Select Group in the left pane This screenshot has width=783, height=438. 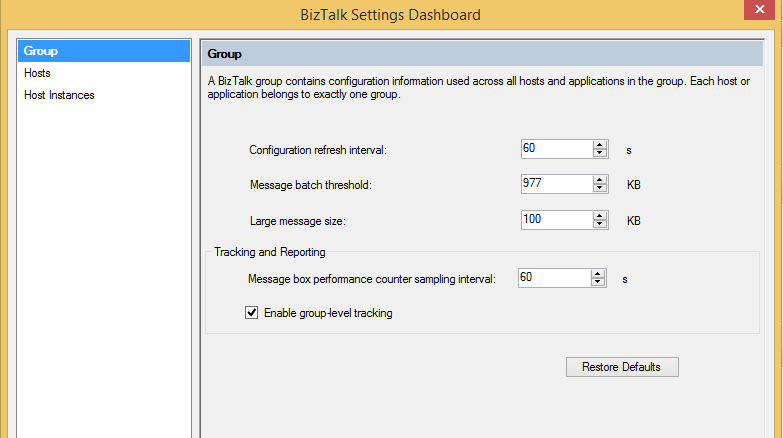coord(104,51)
